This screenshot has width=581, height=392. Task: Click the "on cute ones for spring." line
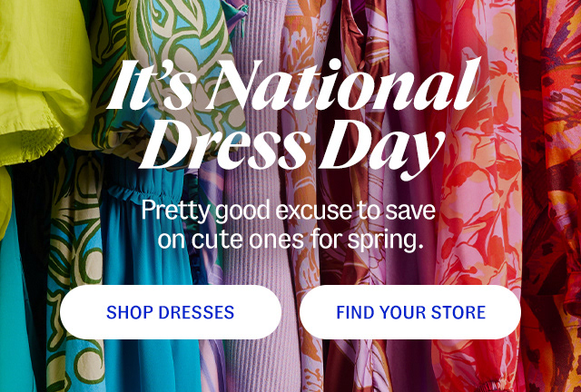pos(290,240)
